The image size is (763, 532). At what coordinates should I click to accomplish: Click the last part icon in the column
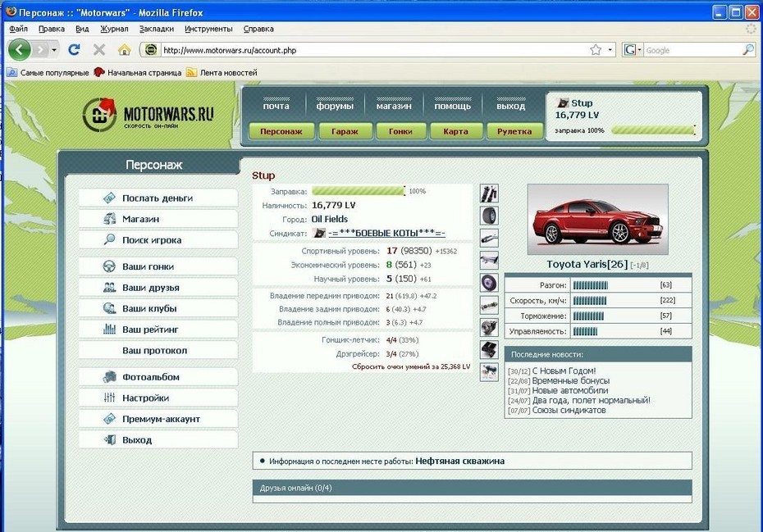(x=489, y=372)
